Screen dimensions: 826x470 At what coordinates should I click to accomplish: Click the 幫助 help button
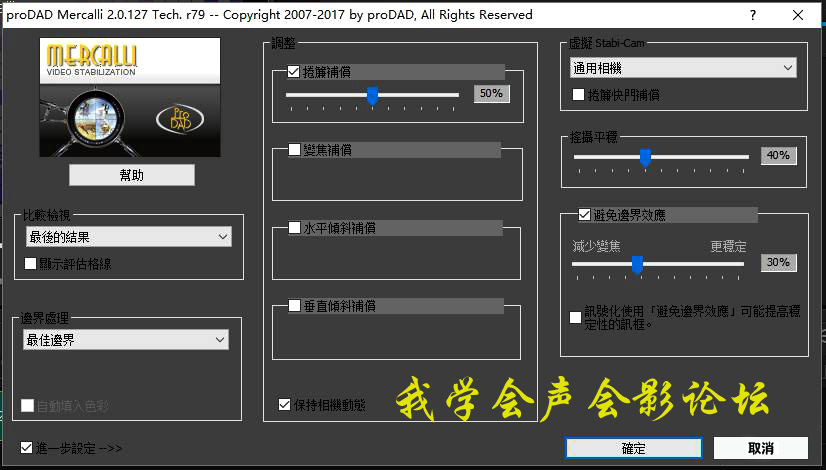pos(132,175)
